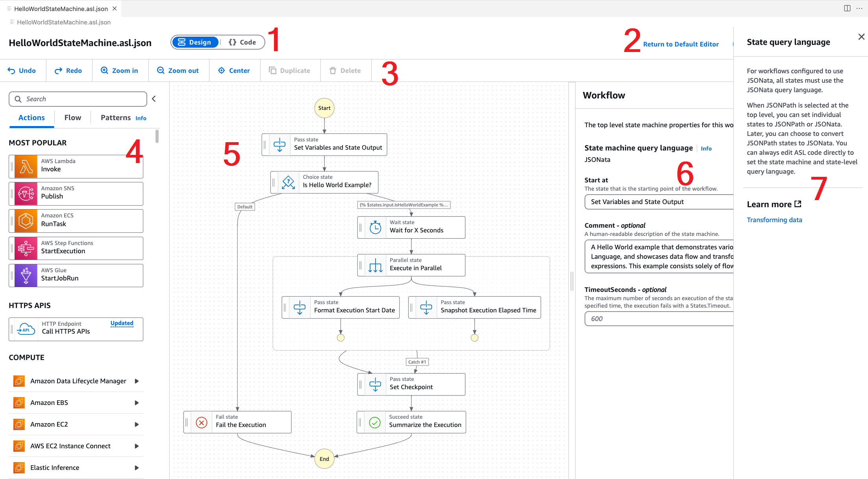868x479 pixels.
Task: Open the Patterns tab
Action: pyautogui.click(x=115, y=117)
